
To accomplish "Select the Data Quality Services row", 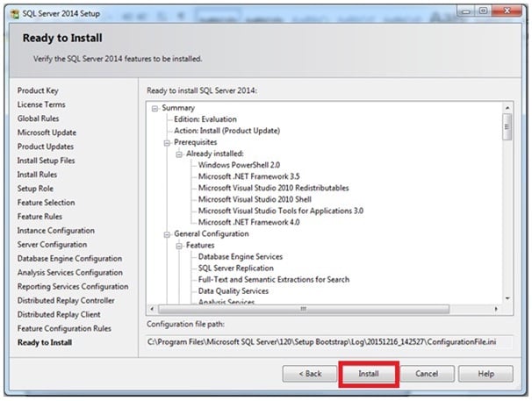I will (x=234, y=291).
